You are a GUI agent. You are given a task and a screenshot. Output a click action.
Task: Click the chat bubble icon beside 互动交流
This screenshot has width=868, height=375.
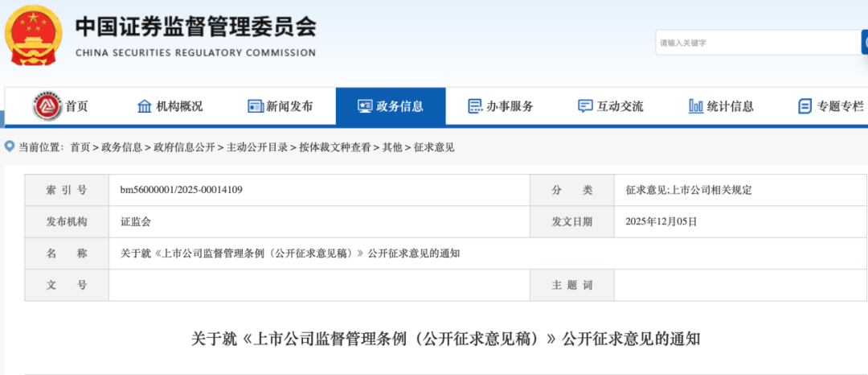point(585,106)
